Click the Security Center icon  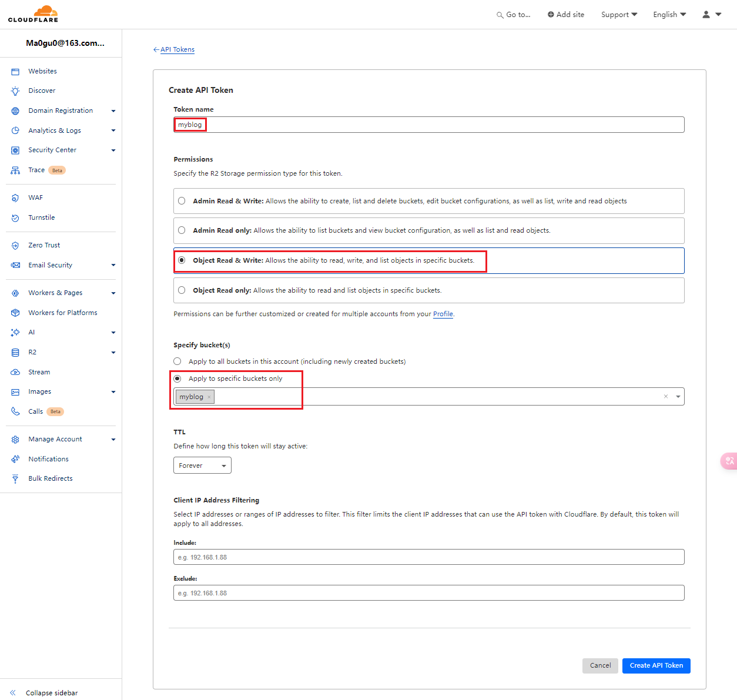coord(15,150)
